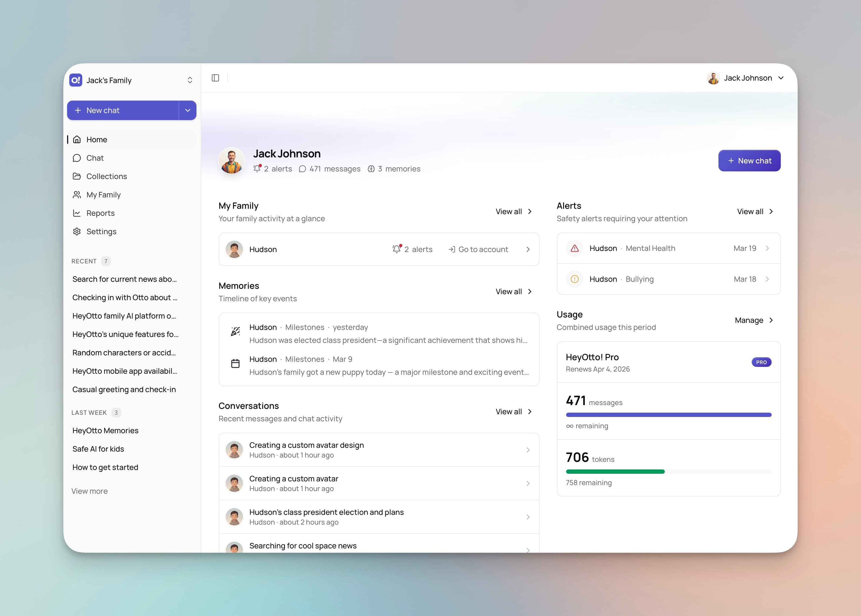Expand the Jack Johnson account dropdown
This screenshot has height=616, width=861.
(781, 78)
